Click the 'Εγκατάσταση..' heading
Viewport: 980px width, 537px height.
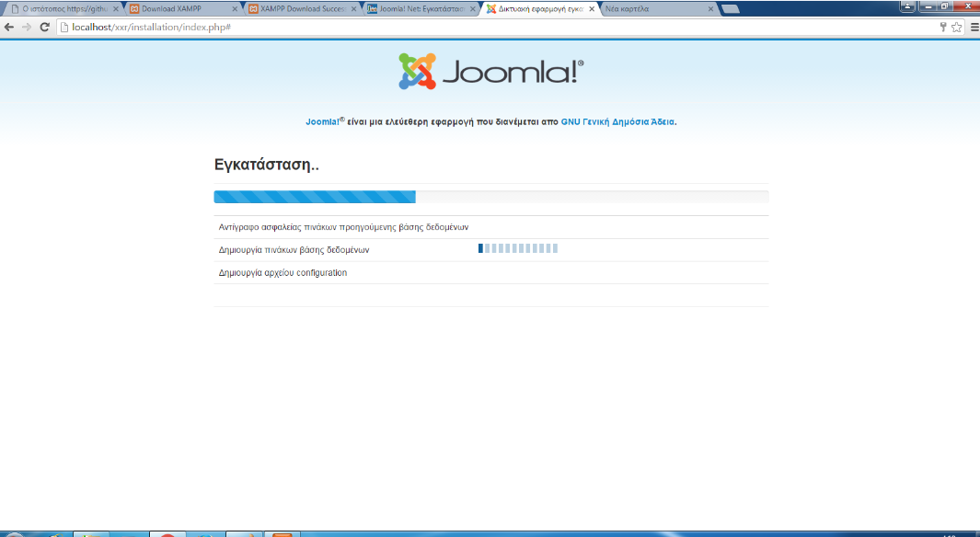[x=266, y=165]
